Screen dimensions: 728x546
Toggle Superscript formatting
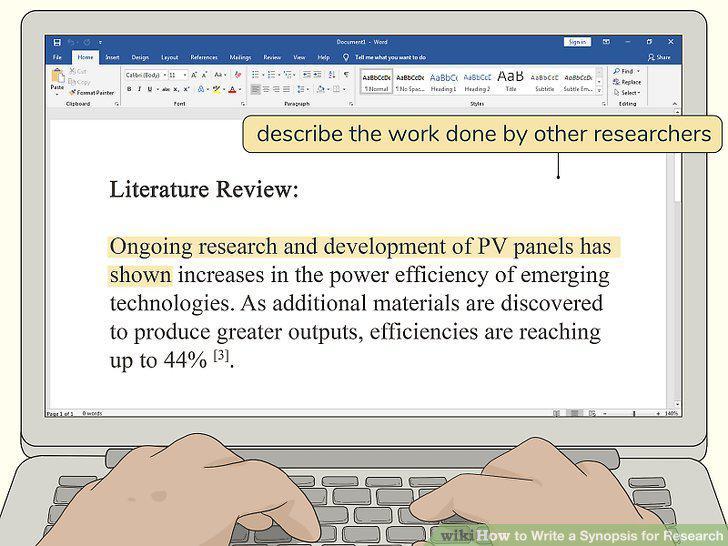tap(186, 89)
